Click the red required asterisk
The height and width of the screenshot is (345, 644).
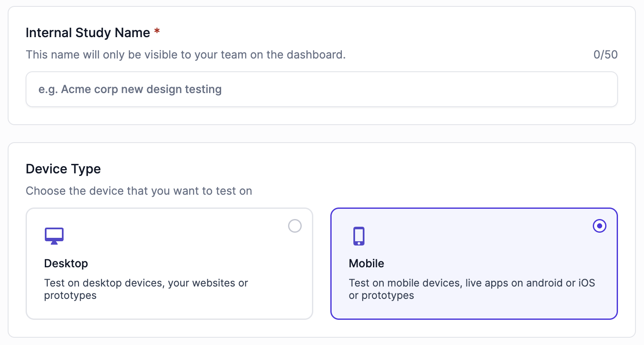pyautogui.click(x=157, y=32)
